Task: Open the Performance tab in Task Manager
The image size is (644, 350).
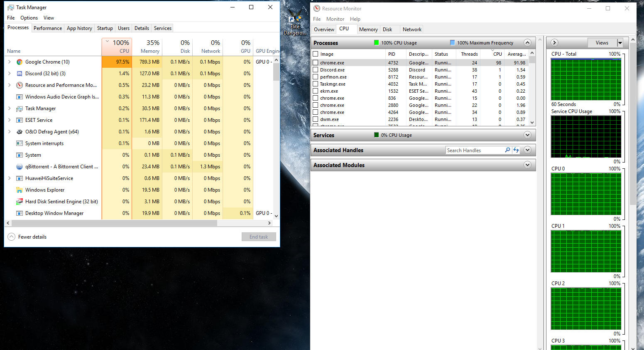Action: pos(48,28)
